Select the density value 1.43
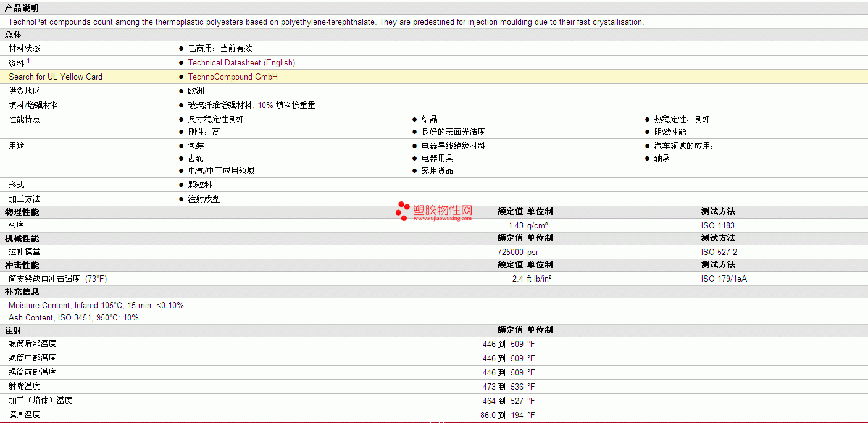This screenshot has width=868, height=423. (515, 225)
